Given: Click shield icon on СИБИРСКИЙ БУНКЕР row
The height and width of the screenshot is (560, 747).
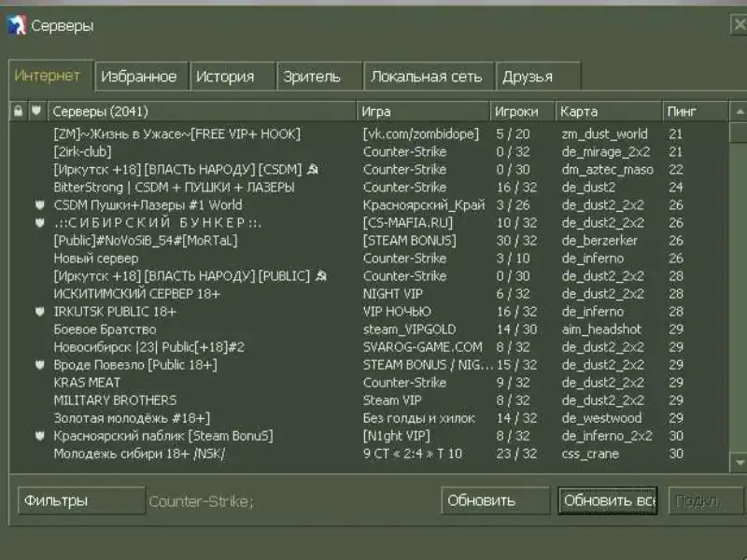Looking at the screenshot, I should tap(40, 223).
